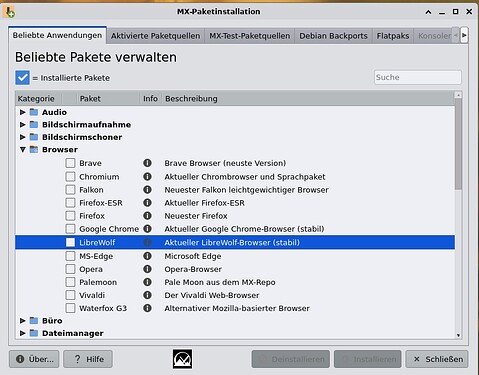The height and width of the screenshot is (375, 479).
Task: Tick the Opera package checkbox
Action: [x=70, y=269]
